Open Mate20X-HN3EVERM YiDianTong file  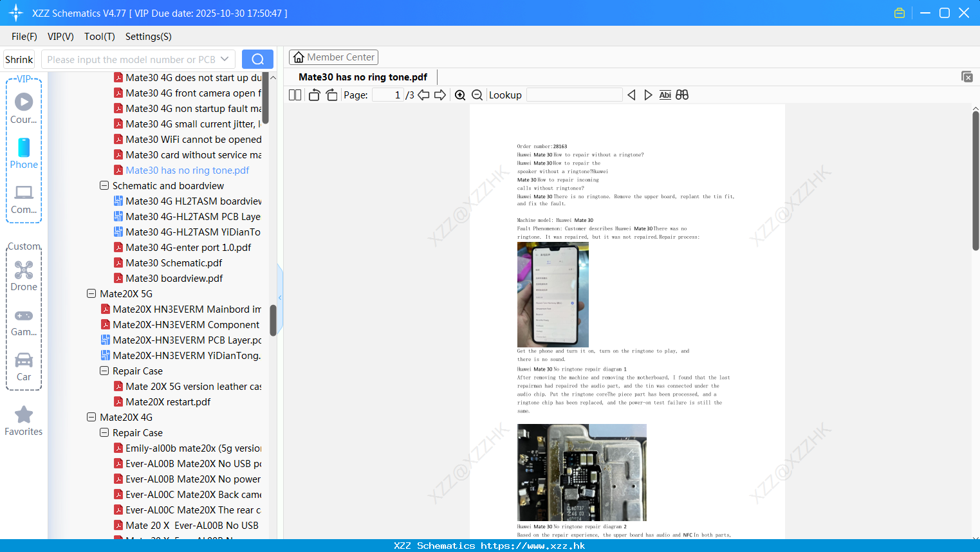click(x=181, y=356)
